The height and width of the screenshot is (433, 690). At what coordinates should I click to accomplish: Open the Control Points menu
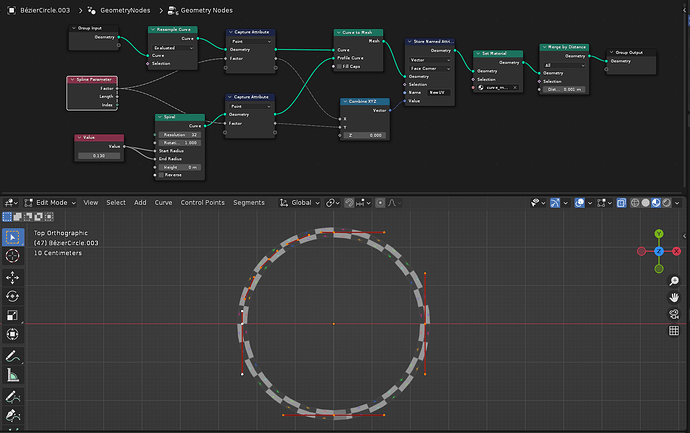pos(202,203)
